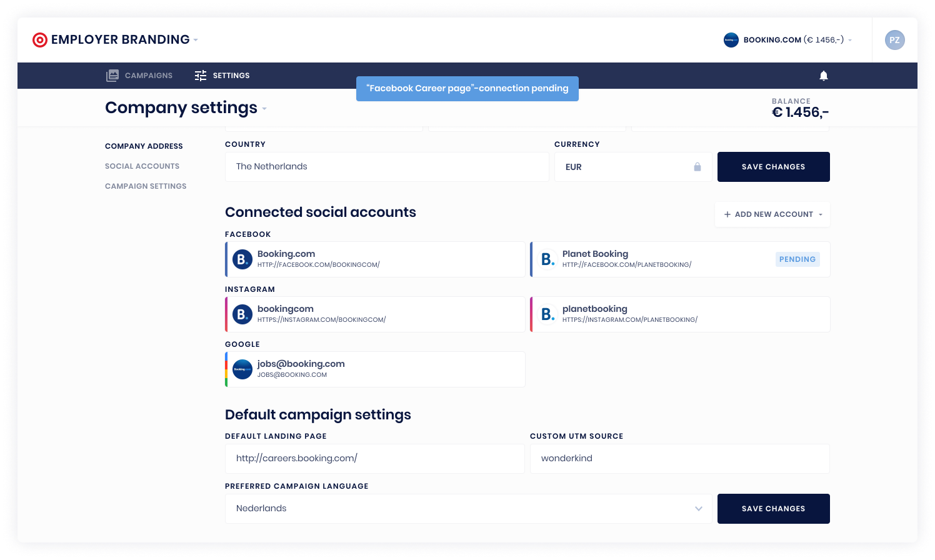Click the jobs@booking.com Google account logo
Image resolution: width=935 pixels, height=560 pixels.
[x=242, y=369]
